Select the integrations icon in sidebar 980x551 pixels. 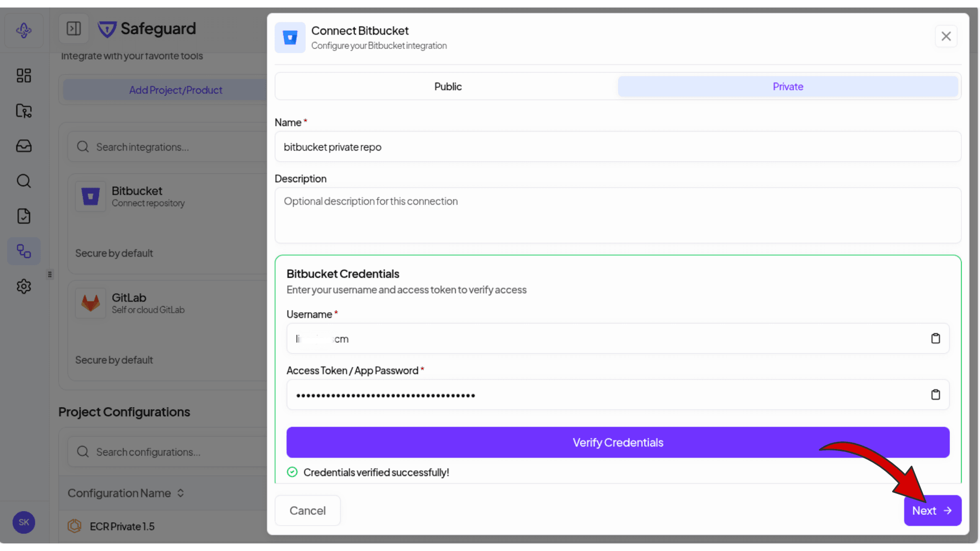point(23,251)
